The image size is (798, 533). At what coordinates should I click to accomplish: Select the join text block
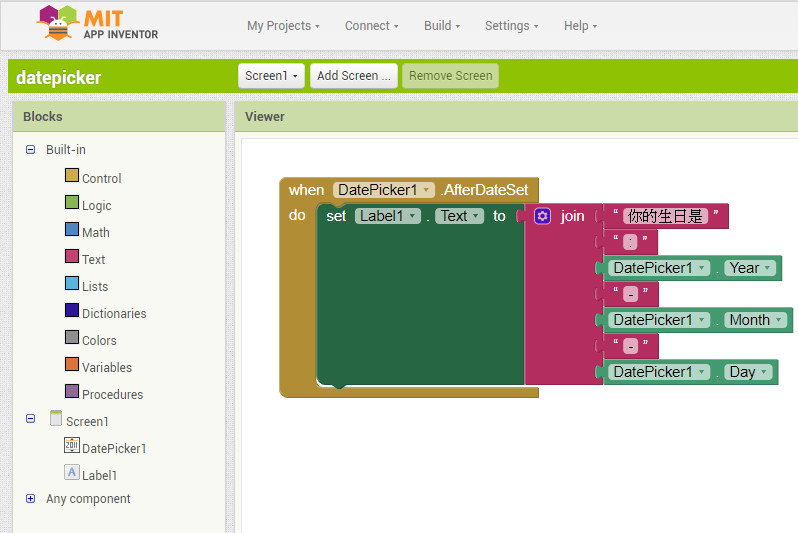click(572, 216)
